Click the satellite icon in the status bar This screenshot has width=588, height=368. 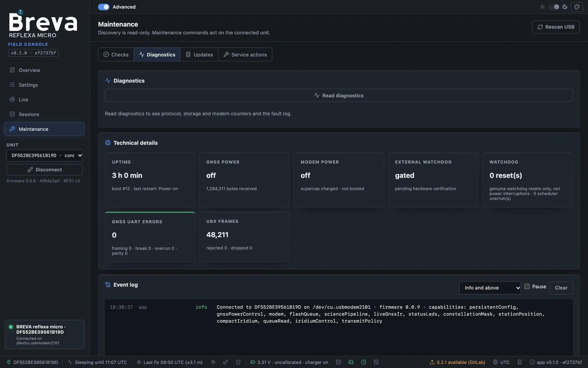tap(213, 362)
